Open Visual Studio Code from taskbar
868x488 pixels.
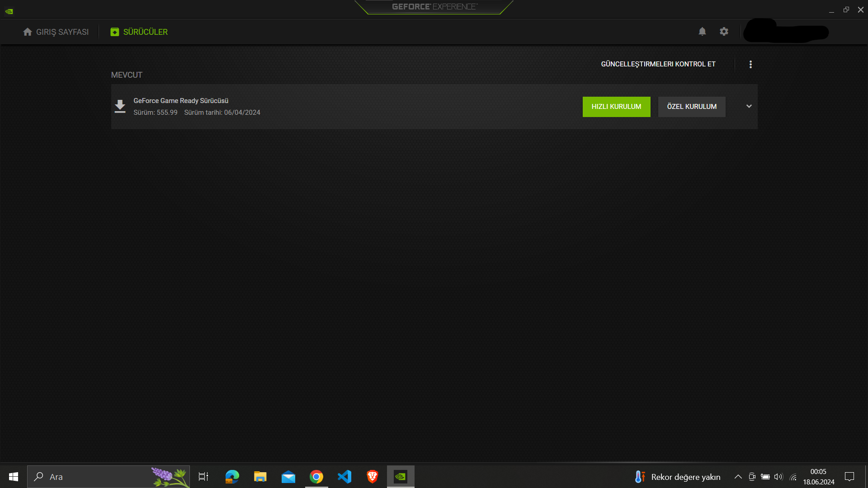tap(344, 477)
